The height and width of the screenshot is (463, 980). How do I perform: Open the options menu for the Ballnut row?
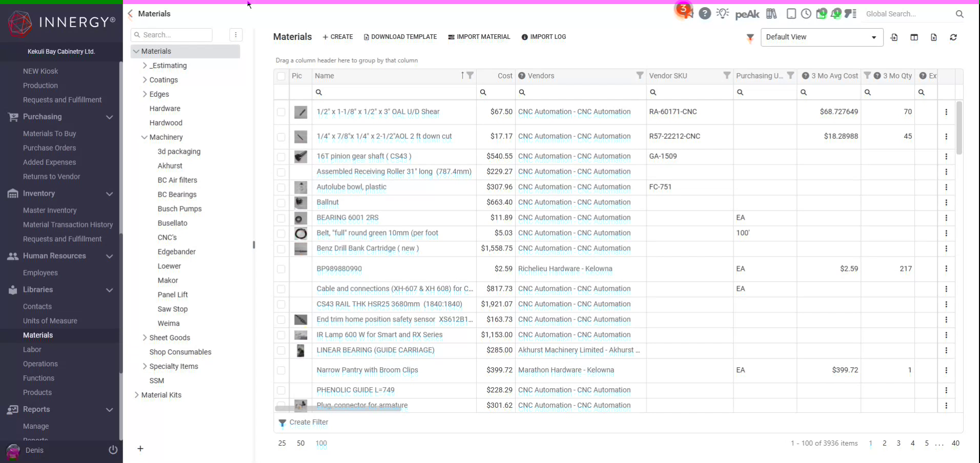(946, 203)
